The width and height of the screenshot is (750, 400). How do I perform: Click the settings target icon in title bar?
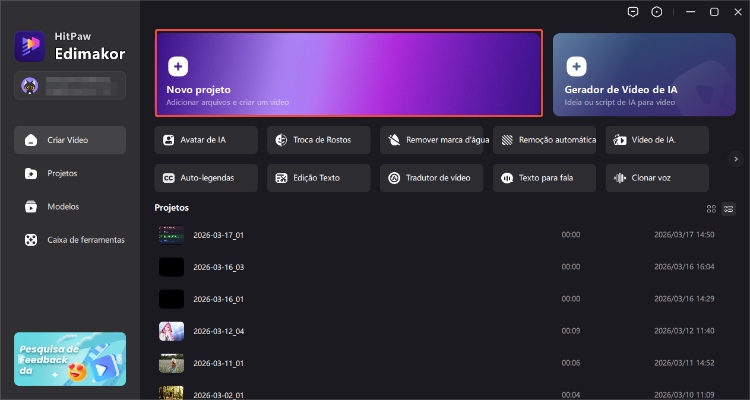coord(656,12)
